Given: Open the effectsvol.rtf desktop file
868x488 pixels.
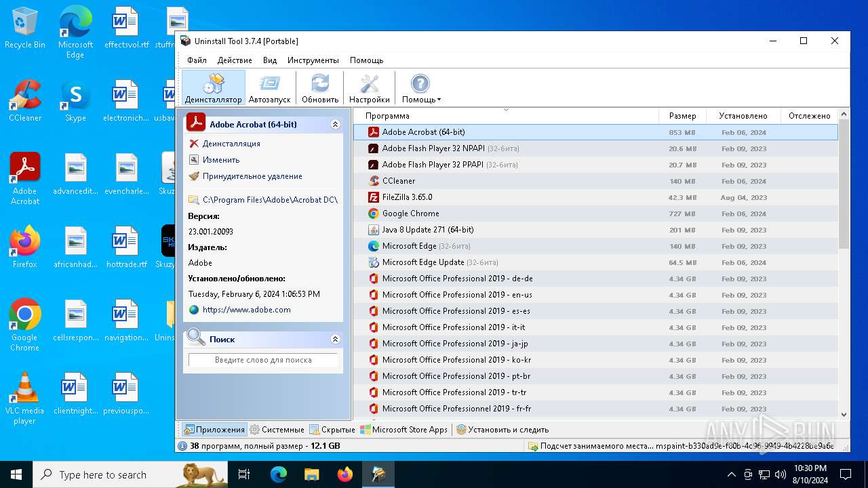Looking at the screenshot, I should click(126, 28).
